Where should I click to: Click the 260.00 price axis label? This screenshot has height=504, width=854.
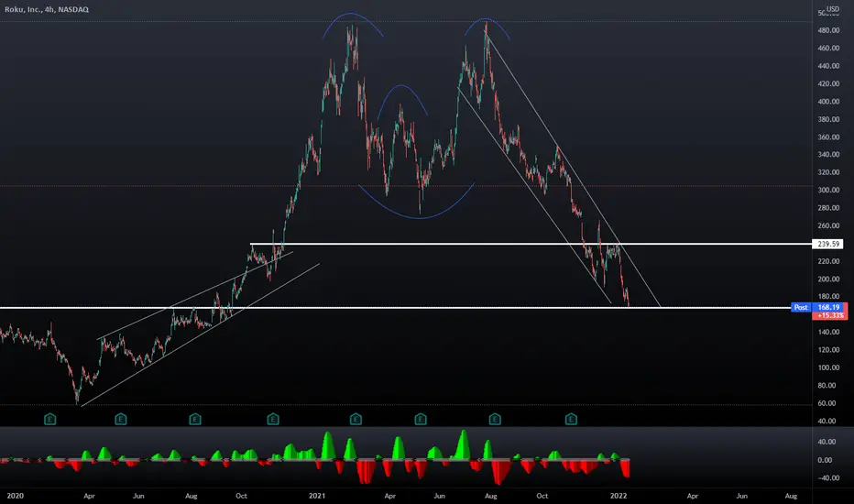point(828,225)
